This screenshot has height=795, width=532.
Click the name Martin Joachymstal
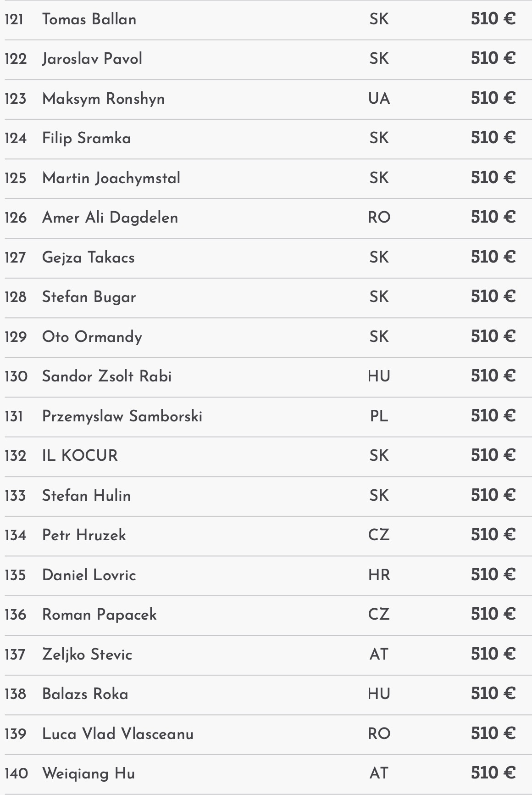111,178
